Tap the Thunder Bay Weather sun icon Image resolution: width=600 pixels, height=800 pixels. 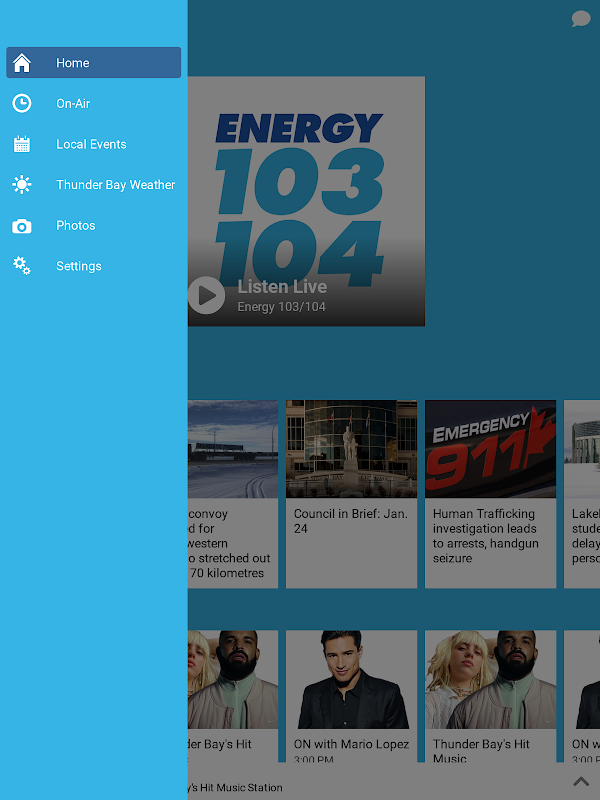22,184
